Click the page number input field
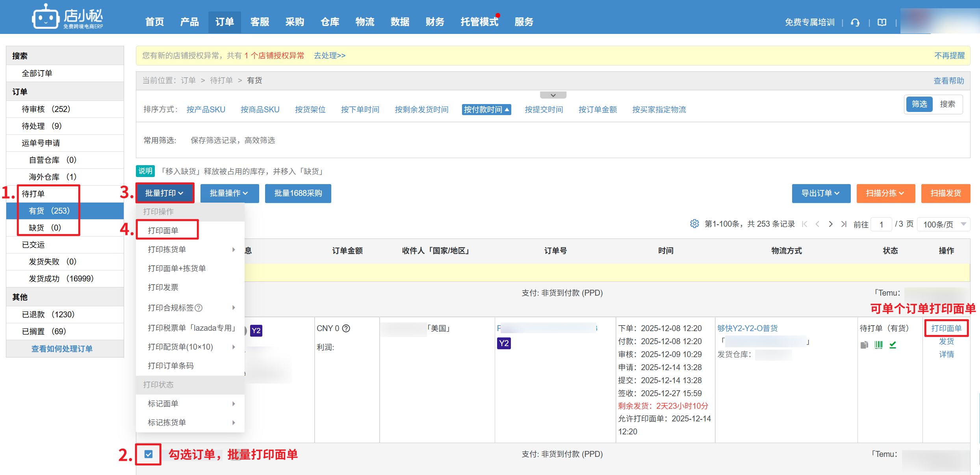This screenshot has height=475, width=980. pyautogui.click(x=881, y=224)
